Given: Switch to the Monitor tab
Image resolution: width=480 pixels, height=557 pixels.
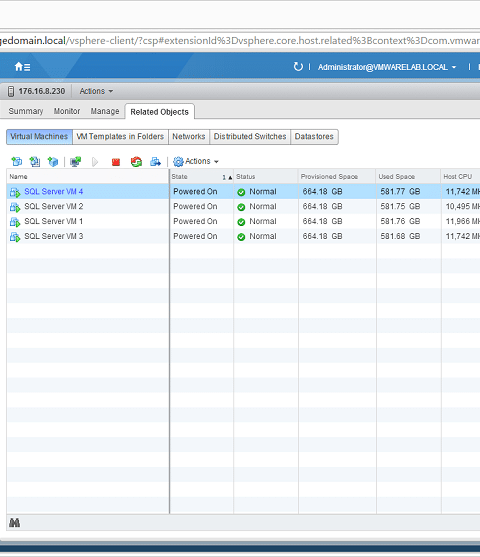Looking at the screenshot, I should (x=67, y=111).
